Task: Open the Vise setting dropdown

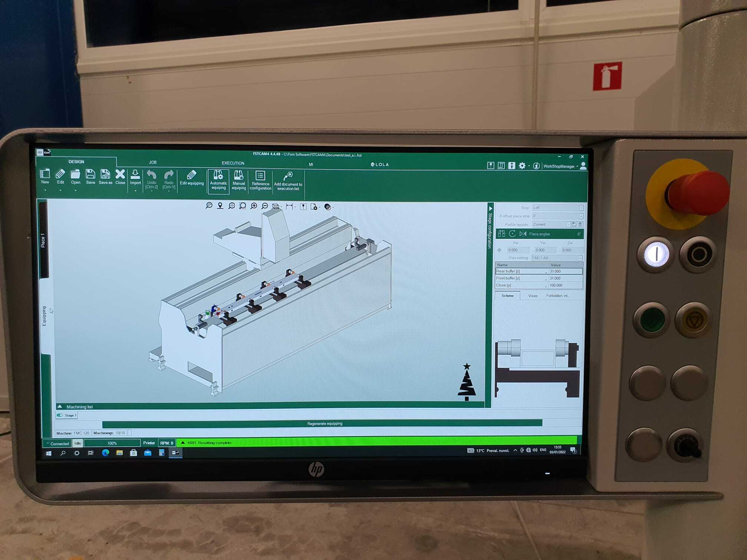Action: [580, 258]
